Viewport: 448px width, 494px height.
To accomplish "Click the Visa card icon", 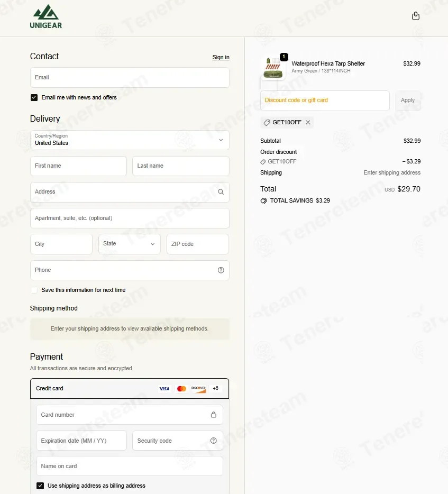I will pyautogui.click(x=164, y=388).
